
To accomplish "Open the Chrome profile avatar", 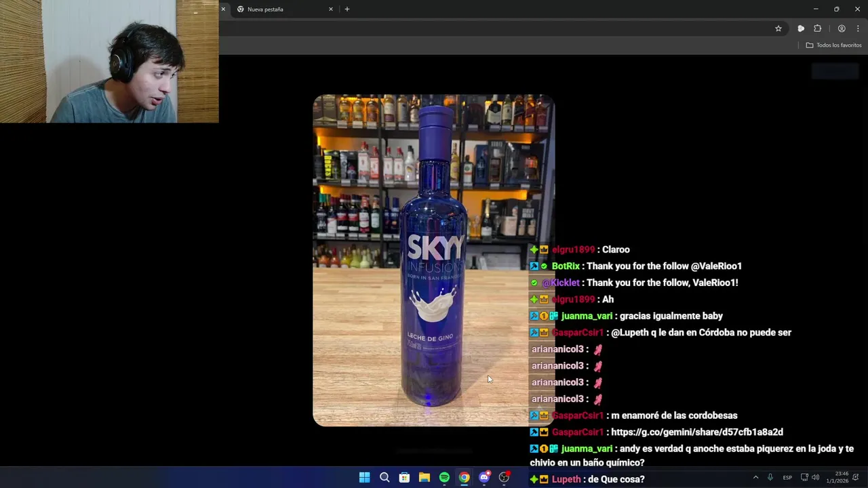I will point(842,28).
